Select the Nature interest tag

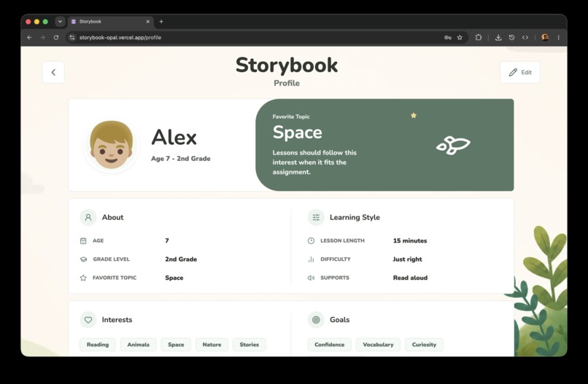coord(212,345)
